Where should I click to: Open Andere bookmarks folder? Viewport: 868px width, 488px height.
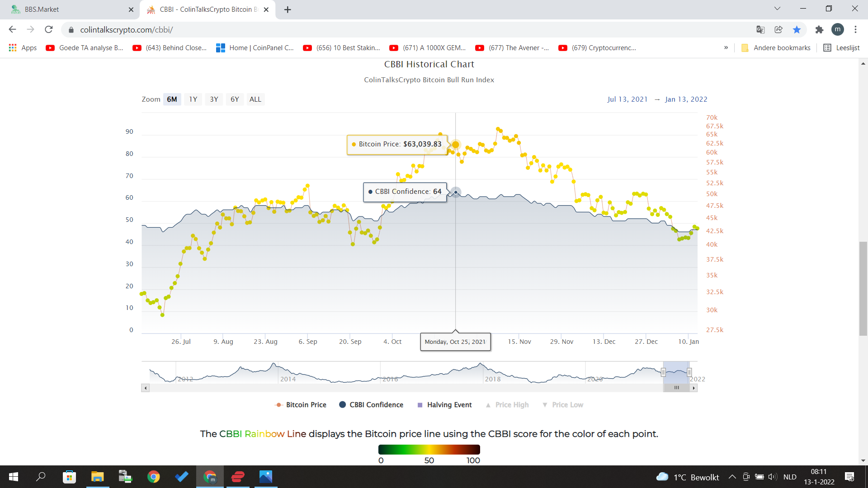pos(776,48)
